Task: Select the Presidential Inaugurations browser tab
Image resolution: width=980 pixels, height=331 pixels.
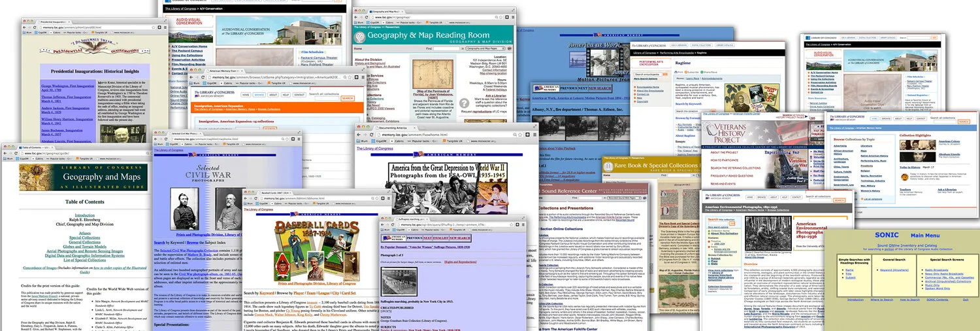Action: point(54,22)
